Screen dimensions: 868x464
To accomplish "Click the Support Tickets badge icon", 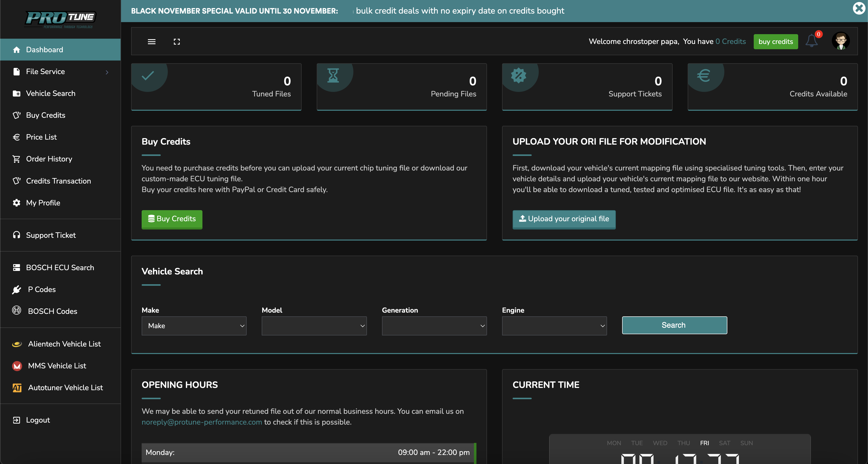I will pyautogui.click(x=519, y=75).
